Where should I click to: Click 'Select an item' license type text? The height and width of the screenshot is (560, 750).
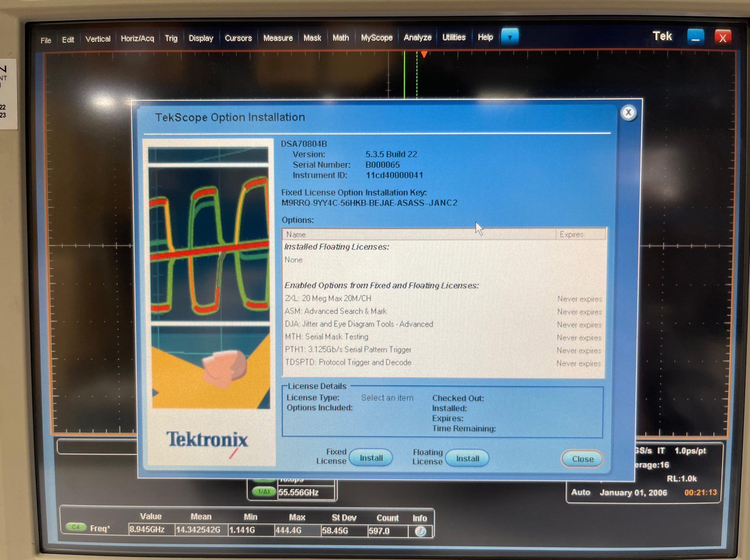pyautogui.click(x=387, y=398)
